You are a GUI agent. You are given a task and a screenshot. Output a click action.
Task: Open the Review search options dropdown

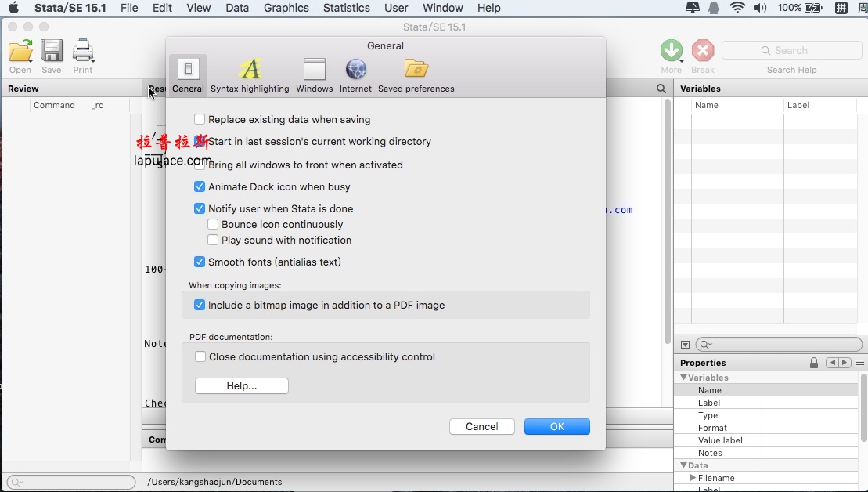tap(16, 483)
